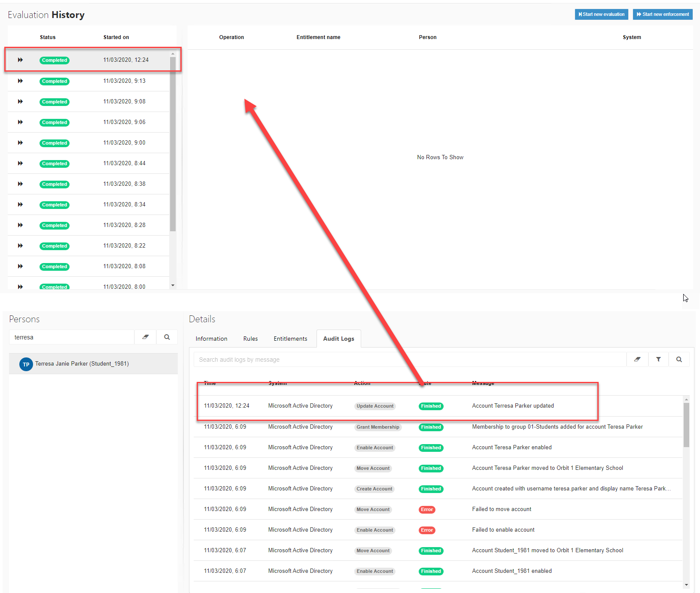Click scroll up arrow of evaluation history list
The width and height of the screenshot is (700, 593).
(x=173, y=54)
